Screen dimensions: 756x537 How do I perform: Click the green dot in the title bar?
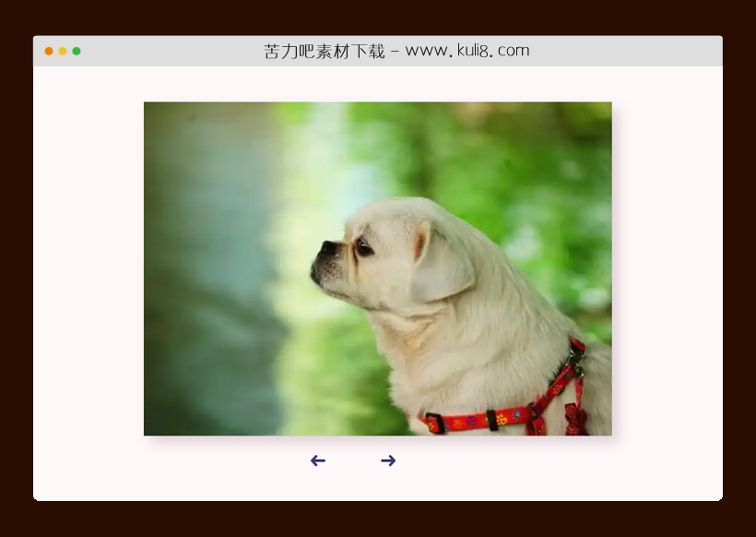click(x=77, y=51)
